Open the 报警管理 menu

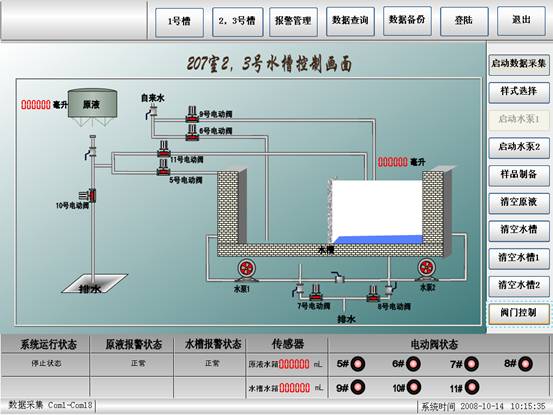(x=293, y=22)
